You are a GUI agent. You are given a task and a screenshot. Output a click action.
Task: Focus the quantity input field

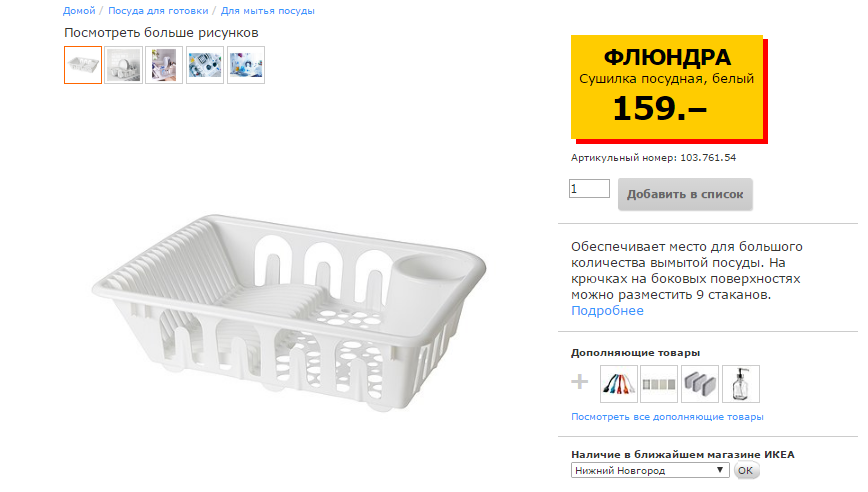[x=589, y=188]
